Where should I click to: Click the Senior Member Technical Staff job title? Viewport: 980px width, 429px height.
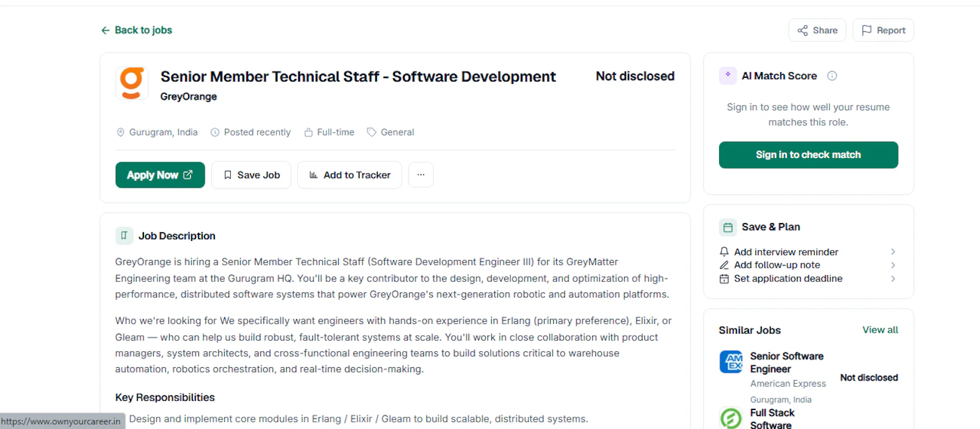(x=358, y=77)
